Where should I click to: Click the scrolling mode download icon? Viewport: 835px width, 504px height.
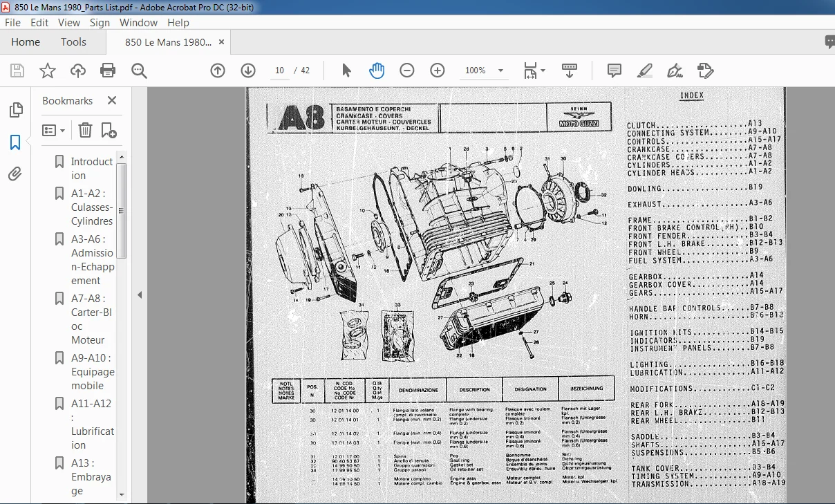pos(570,71)
